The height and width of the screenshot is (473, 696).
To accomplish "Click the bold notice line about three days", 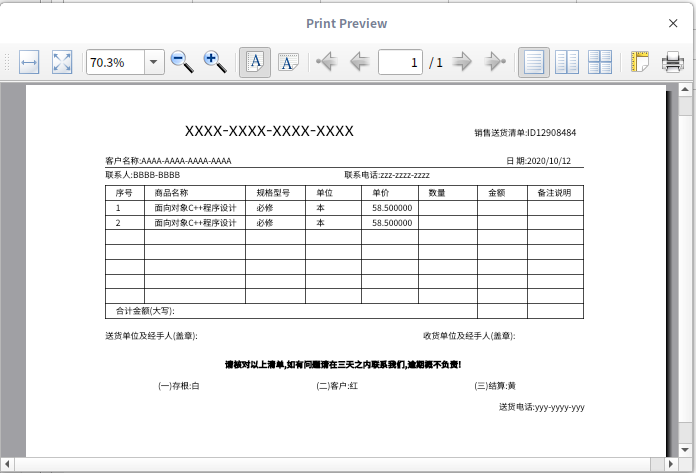I will [343, 364].
